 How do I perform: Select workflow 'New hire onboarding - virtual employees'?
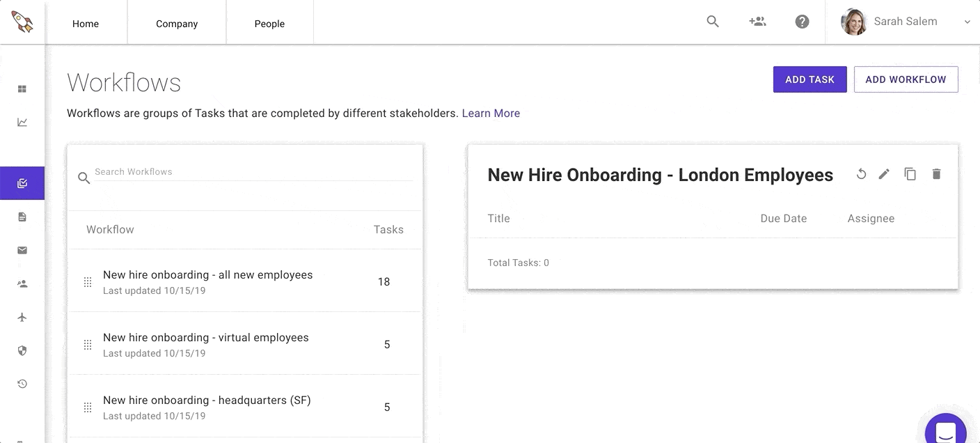[x=245, y=343]
